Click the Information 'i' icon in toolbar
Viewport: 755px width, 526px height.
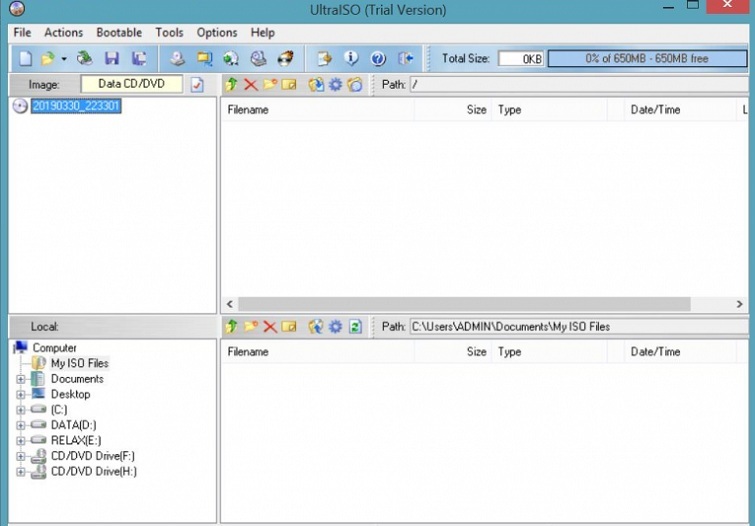(351, 59)
